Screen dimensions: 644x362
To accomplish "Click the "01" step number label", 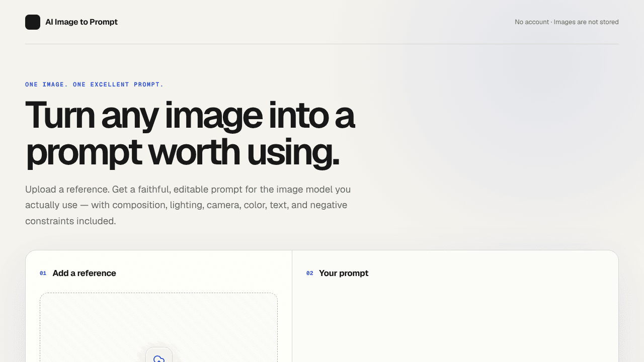I will click(43, 274).
